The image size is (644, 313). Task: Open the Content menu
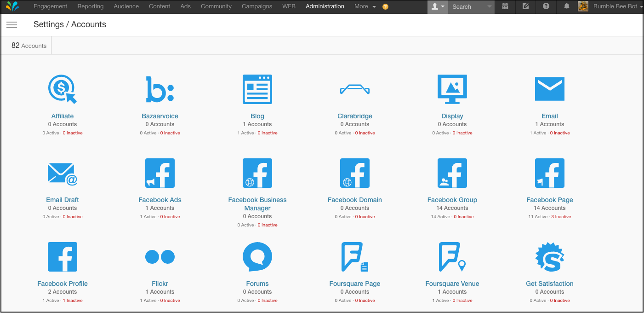tap(160, 6)
